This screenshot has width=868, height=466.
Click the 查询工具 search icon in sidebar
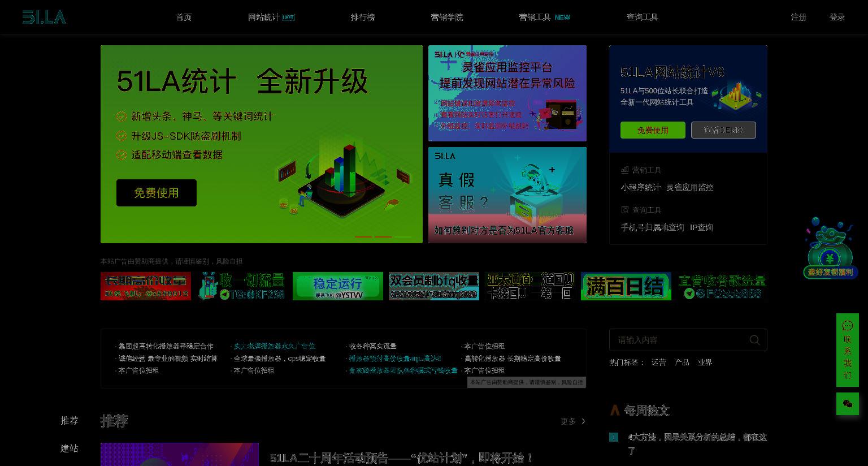(x=624, y=210)
